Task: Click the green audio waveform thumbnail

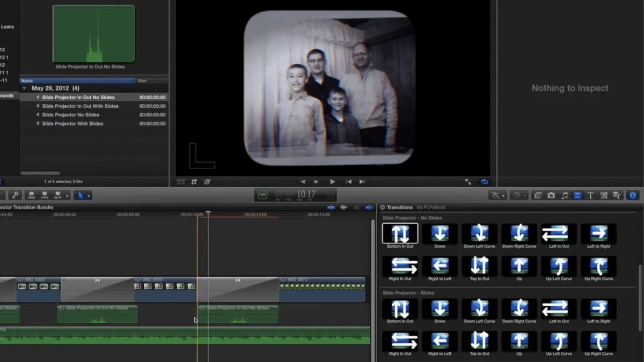Action: 94,34
